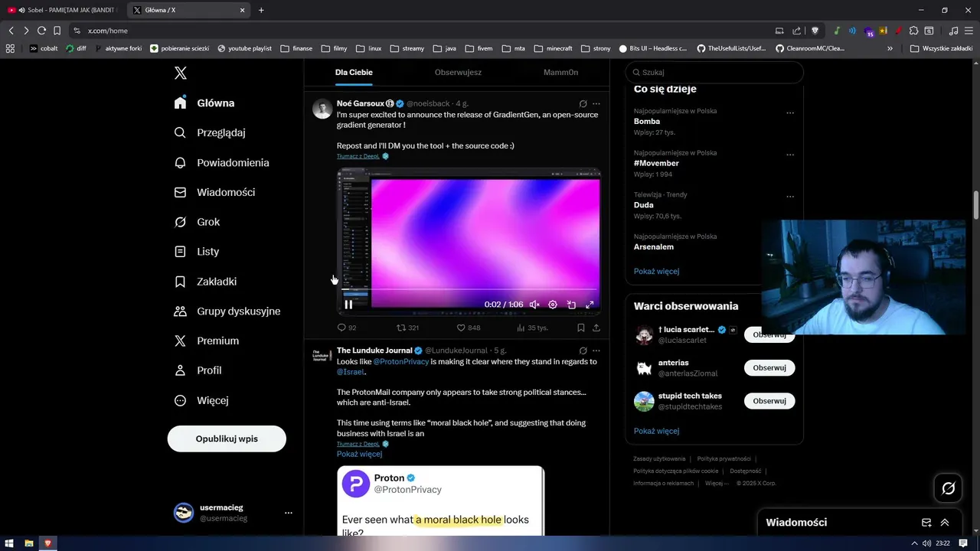Open Windows Start menu
Screen dimensions: 980x551
pos(9,543)
